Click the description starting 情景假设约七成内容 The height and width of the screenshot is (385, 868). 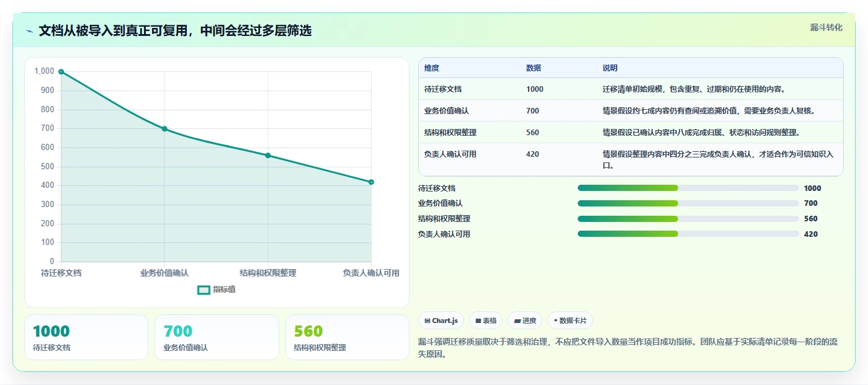[x=709, y=111]
